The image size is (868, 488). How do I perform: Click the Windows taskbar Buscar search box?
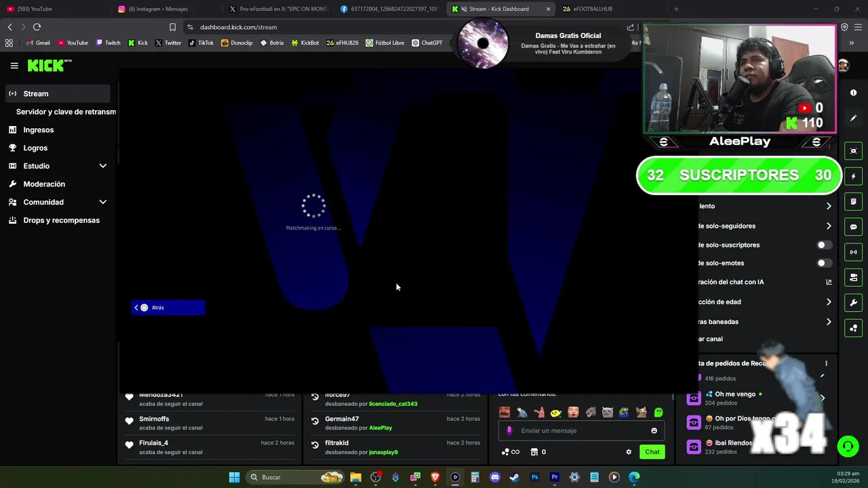click(294, 477)
